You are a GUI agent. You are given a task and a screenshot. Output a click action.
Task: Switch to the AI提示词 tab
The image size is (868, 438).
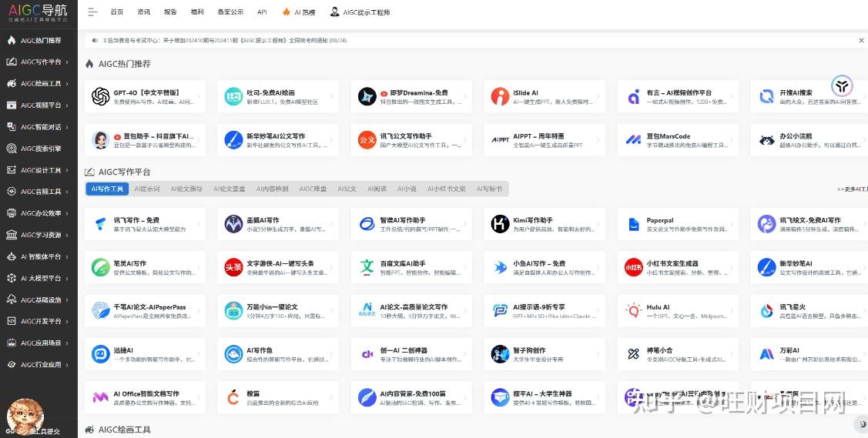(146, 189)
